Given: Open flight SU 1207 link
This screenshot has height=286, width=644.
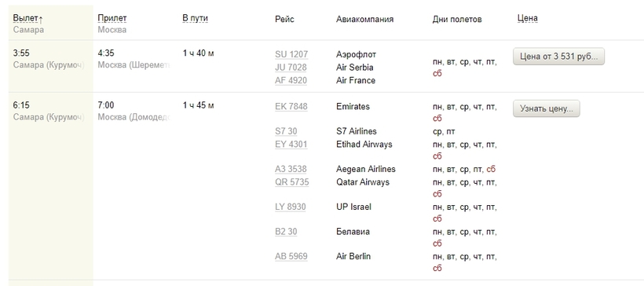Looking at the screenshot, I should pos(291,55).
